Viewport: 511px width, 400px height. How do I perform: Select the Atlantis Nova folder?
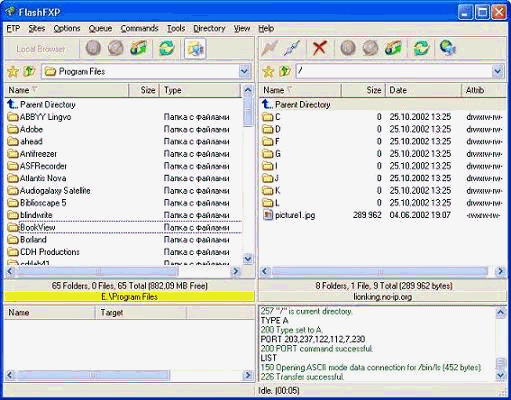pyautogui.click(x=37, y=178)
